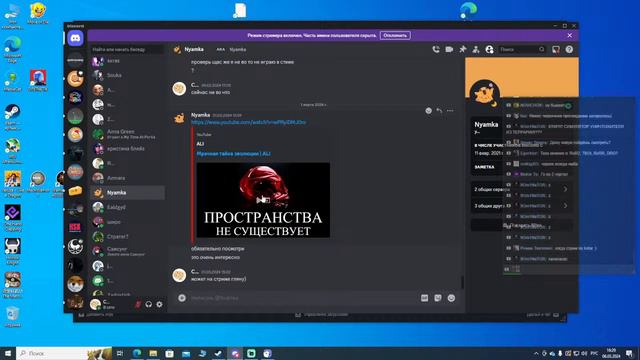This screenshot has height=360, width=640.
Task: Open the Самсунг direct message
Action: 128,251
